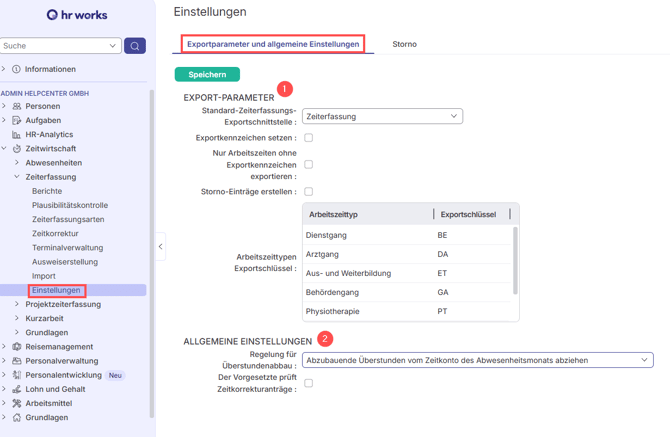This screenshot has width=670, height=437.
Task: Check Vorgesetzte prüft Zeitkorrekturanträge box
Action: (308, 383)
